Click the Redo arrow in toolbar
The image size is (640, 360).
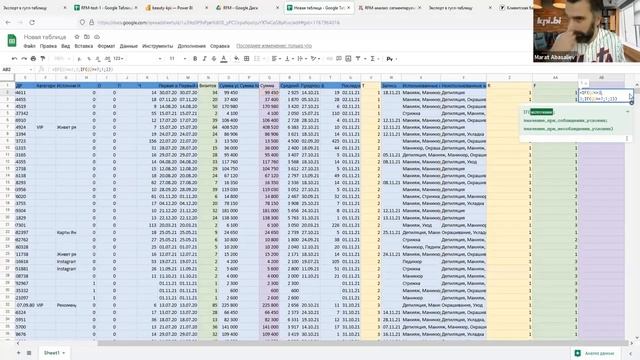[x=24, y=59]
